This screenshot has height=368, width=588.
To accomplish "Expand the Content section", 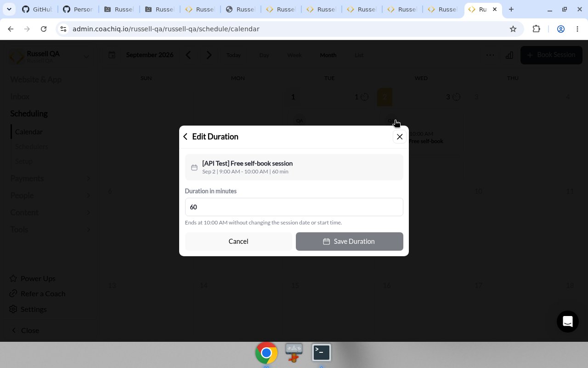I will (x=51, y=213).
